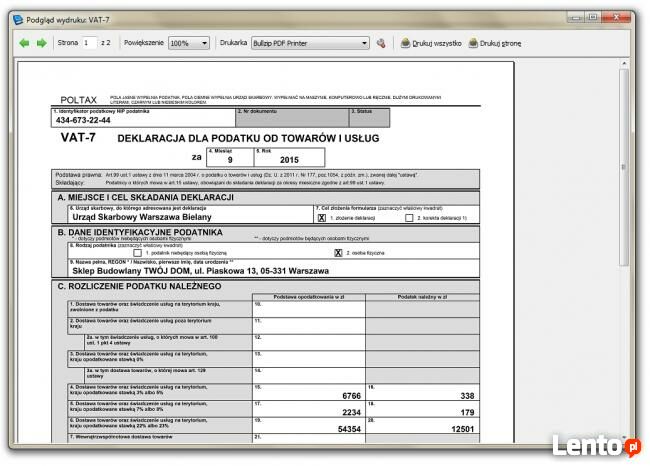Click value 12501 in field 20
This screenshot has width=650, height=466.
(463, 429)
